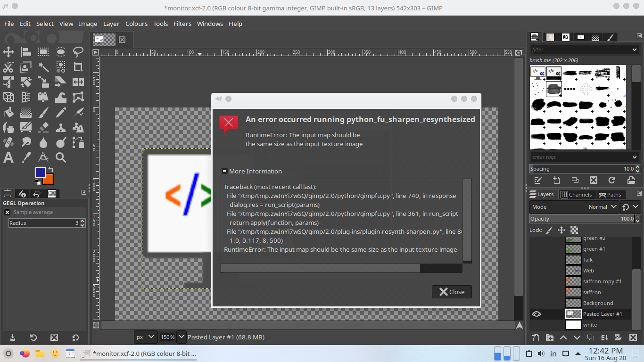Click the blue foreground colour swatch

coord(41,173)
